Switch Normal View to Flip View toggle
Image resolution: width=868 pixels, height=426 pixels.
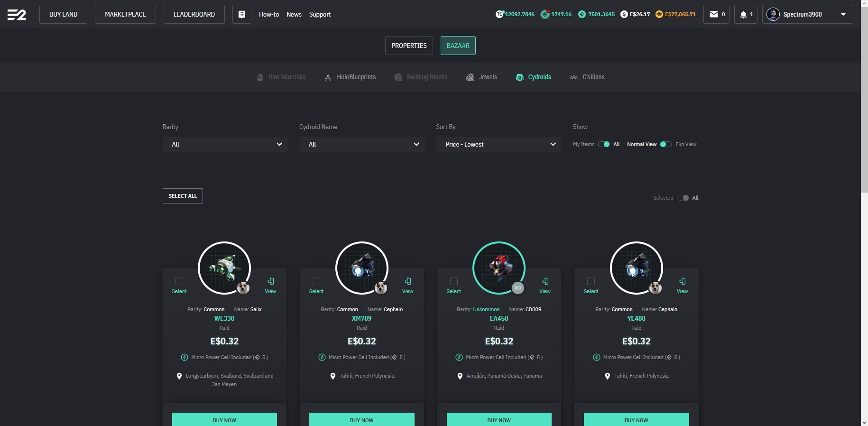[665, 144]
